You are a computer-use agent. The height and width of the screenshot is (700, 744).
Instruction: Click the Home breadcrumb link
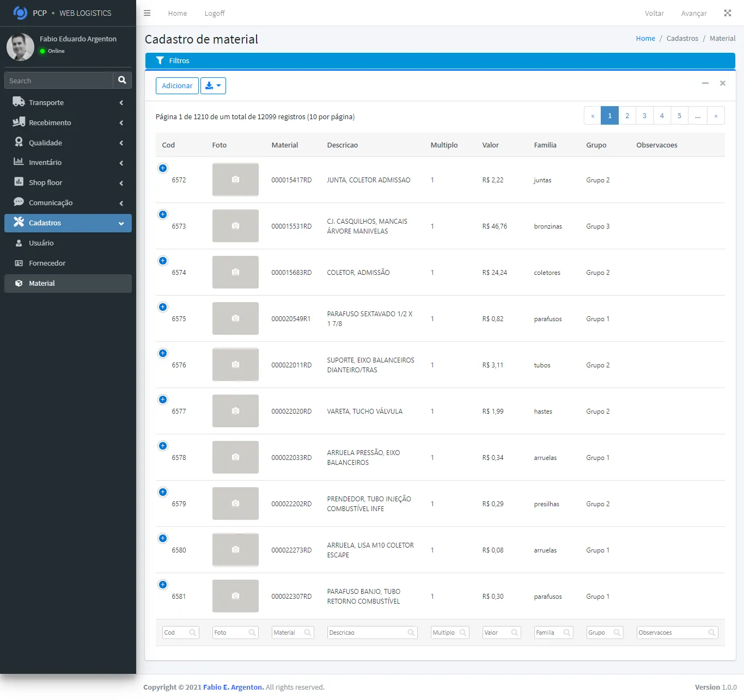coord(645,38)
